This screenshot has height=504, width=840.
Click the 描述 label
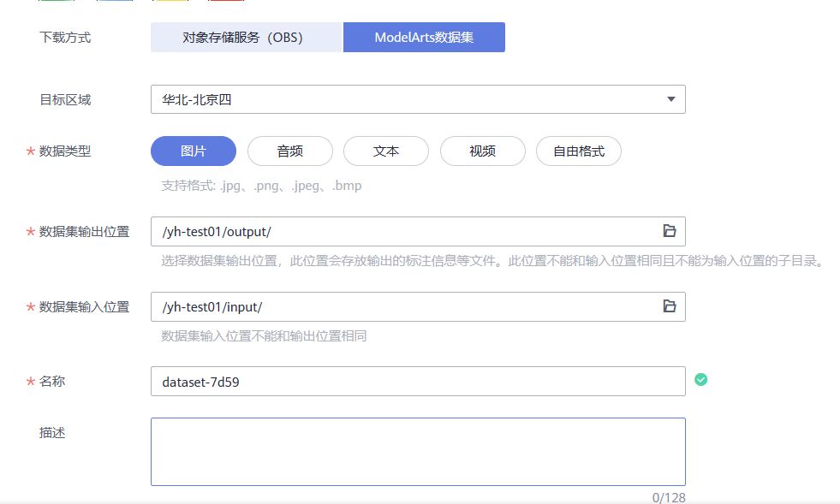click(x=52, y=433)
